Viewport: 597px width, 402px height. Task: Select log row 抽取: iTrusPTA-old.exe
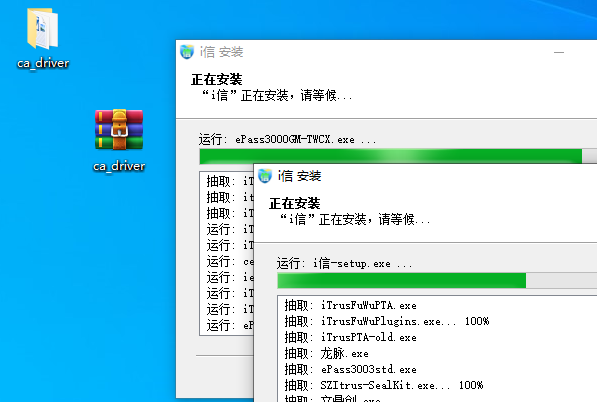click(350, 337)
